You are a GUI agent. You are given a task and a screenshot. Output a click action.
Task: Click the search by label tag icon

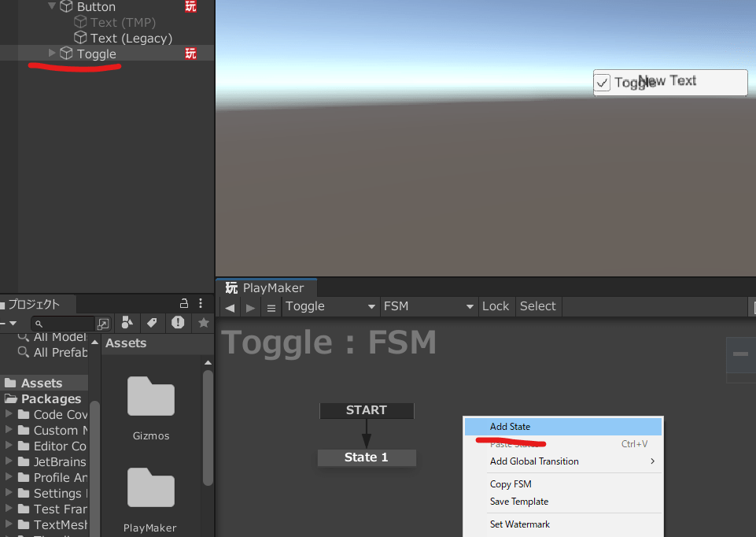152,323
